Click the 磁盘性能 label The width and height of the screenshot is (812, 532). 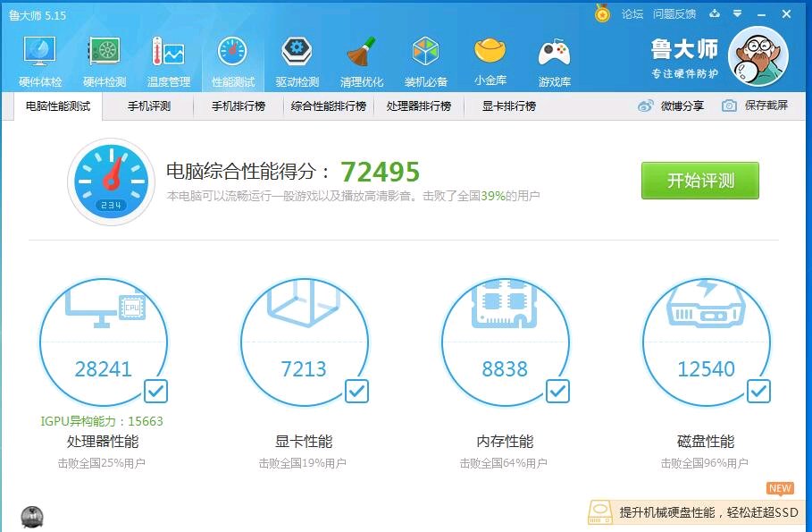[706, 442]
